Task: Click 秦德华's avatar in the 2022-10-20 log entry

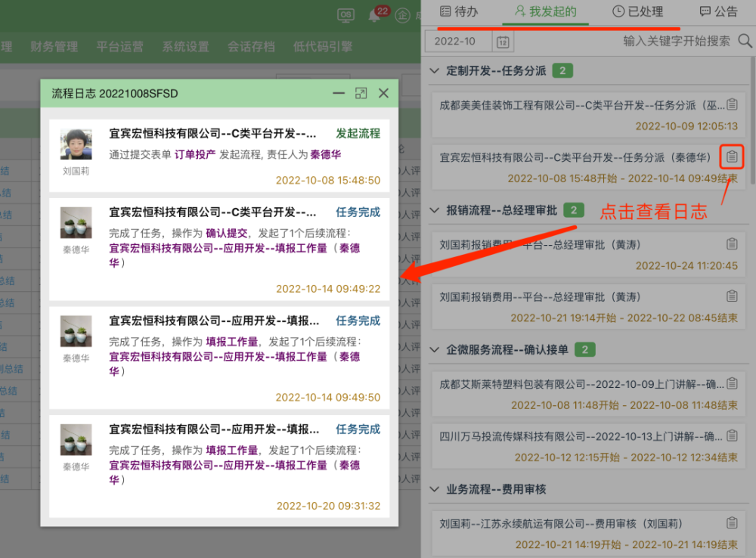Action: pyautogui.click(x=76, y=440)
